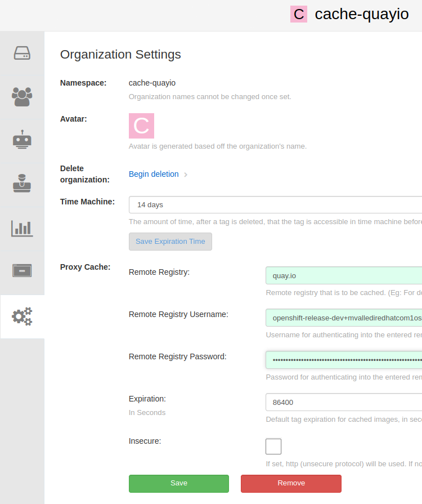Click the Remote Registry Username label
The image size is (422, 504).
(178, 314)
